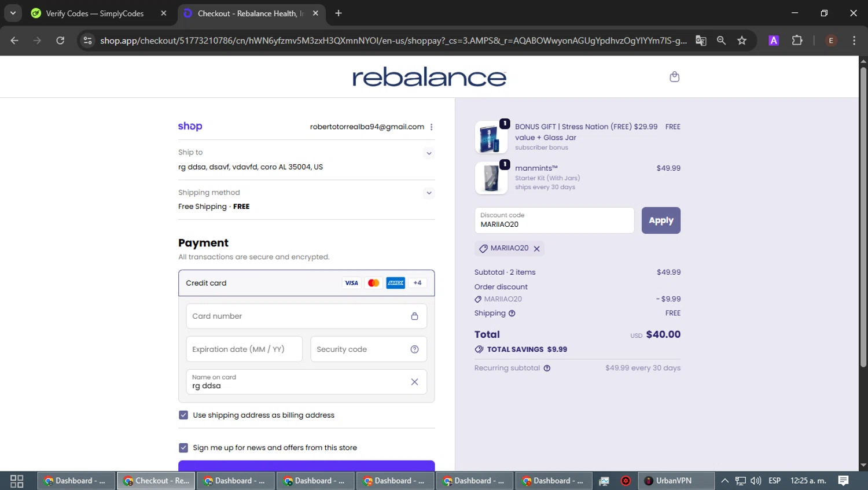Open the browser zoom icon
Image resolution: width=868 pixels, height=490 pixels.
[721, 40]
